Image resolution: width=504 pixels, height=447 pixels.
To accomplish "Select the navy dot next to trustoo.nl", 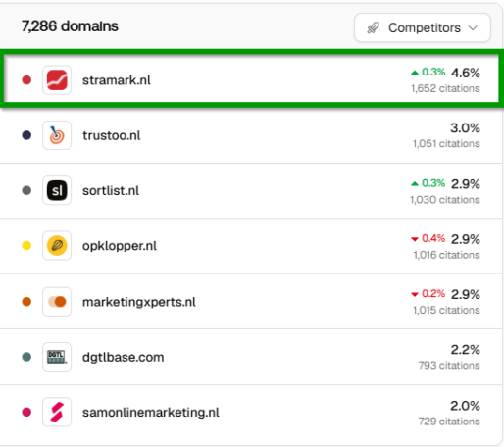I will pyautogui.click(x=26, y=135).
